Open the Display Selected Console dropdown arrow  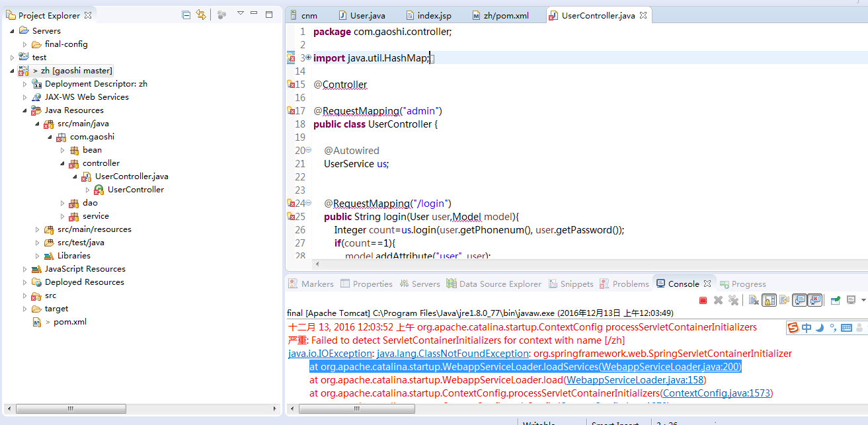(x=863, y=300)
